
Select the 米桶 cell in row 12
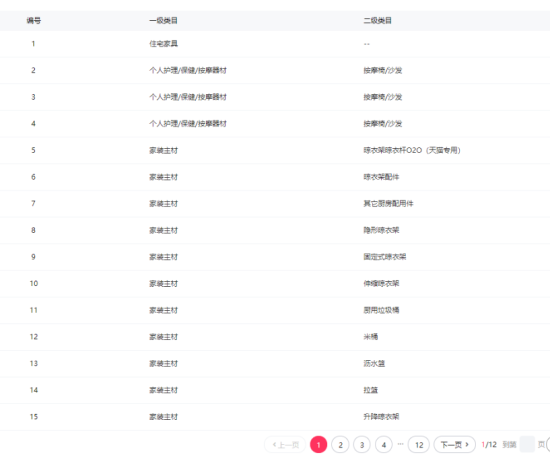(x=370, y=337)
